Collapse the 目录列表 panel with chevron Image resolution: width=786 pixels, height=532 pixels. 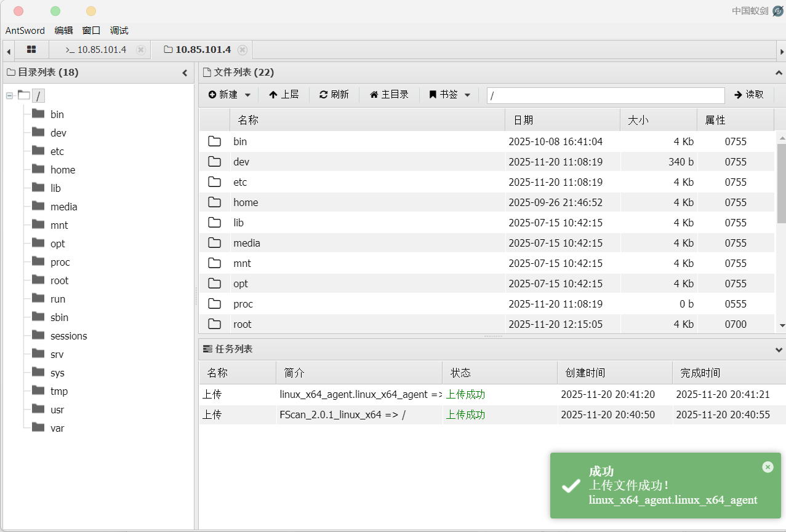click(x=185, y=73)
